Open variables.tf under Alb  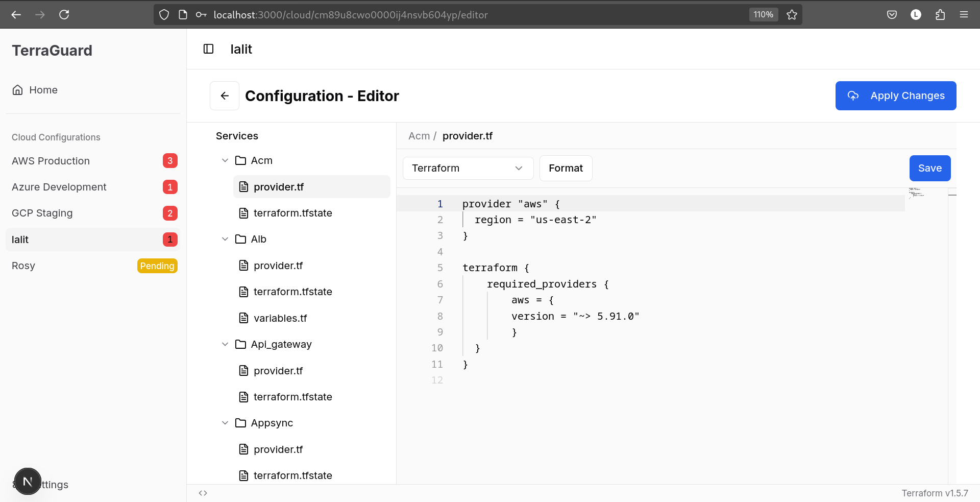(280, 318)
